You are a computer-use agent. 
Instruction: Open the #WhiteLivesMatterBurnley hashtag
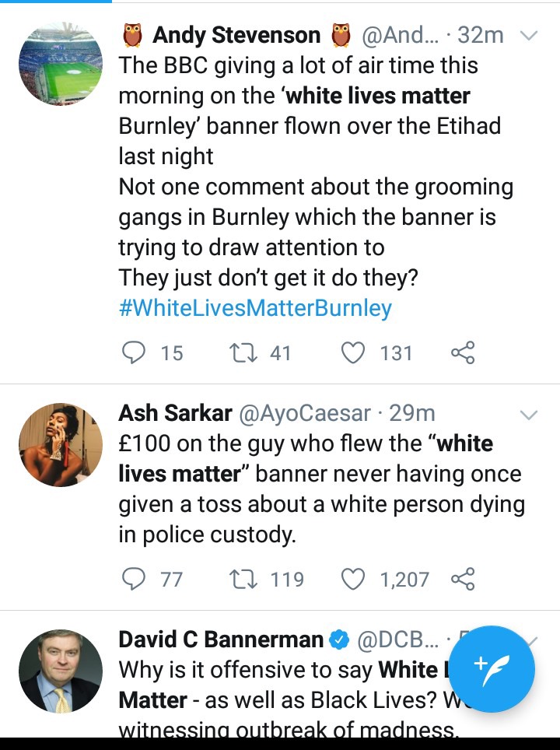click(x=255, y=308)
